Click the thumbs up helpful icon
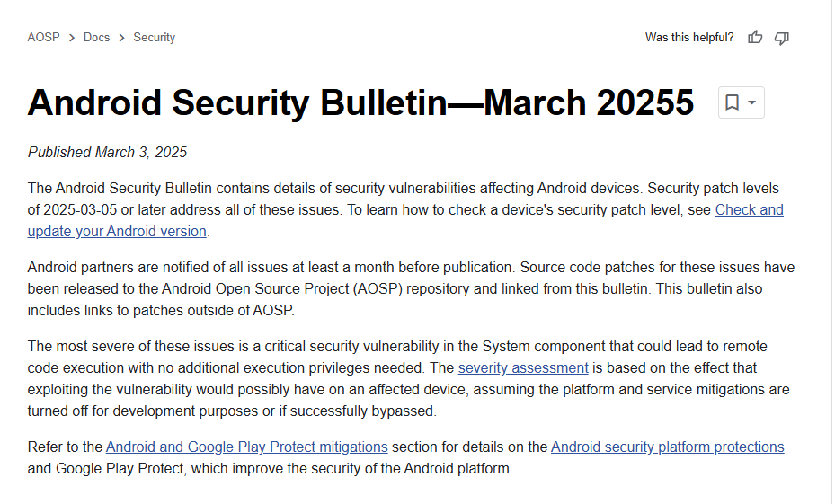Viewport: 835px width, 504px height. pos(755,38)
